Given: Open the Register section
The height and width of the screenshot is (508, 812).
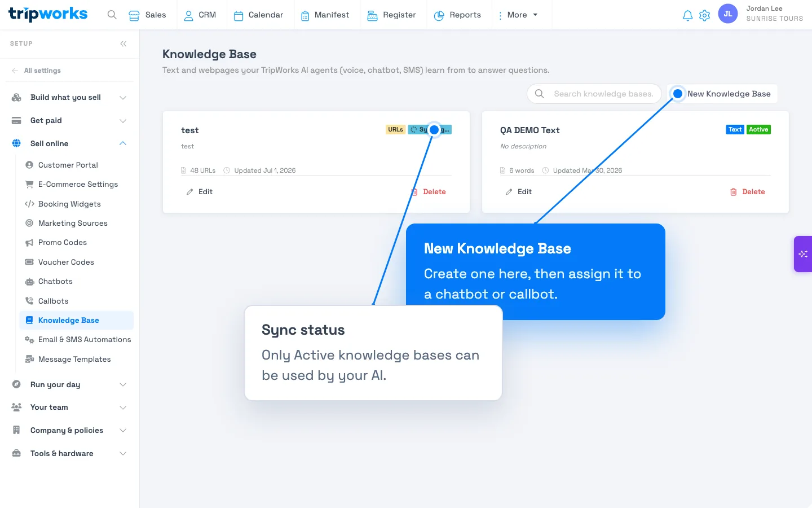Looking at the screenshot, I should [392, 15].
